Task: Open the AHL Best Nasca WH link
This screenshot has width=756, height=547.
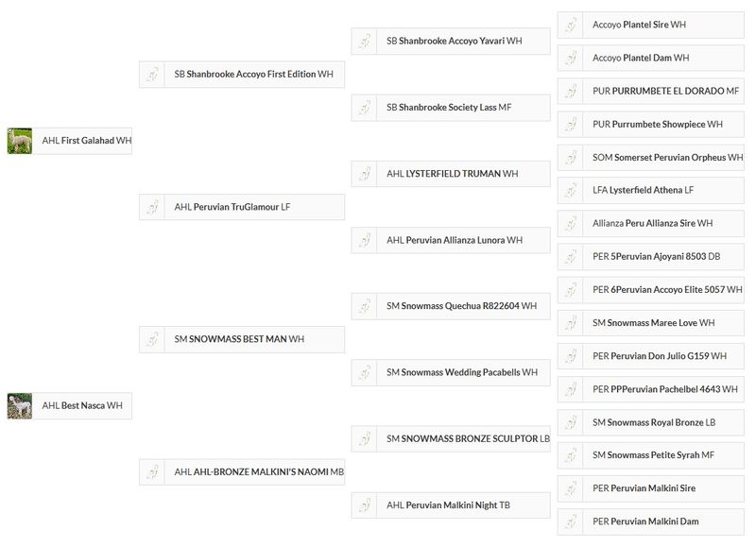Action: click(82, 406)
